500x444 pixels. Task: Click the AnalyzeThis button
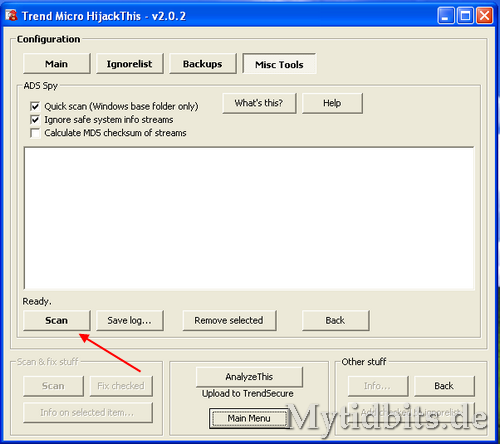(249, 377)
